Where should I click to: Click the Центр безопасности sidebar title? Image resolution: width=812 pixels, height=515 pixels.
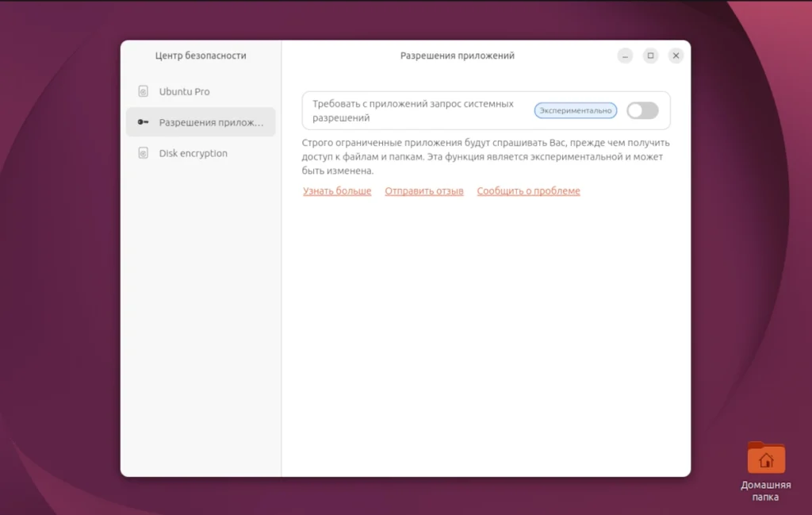pyautogui.click(x=201, y=56)
